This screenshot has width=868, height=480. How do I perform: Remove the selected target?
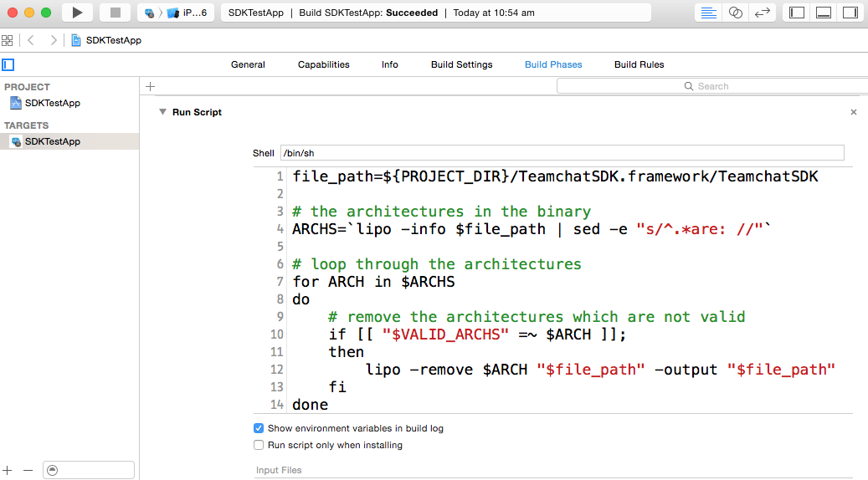pyautogui.click(x=28, y=470)
